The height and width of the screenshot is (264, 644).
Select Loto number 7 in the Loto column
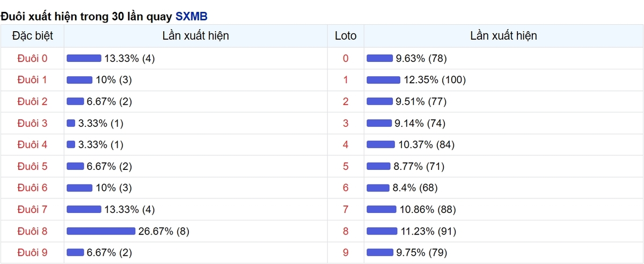(346, 210)
